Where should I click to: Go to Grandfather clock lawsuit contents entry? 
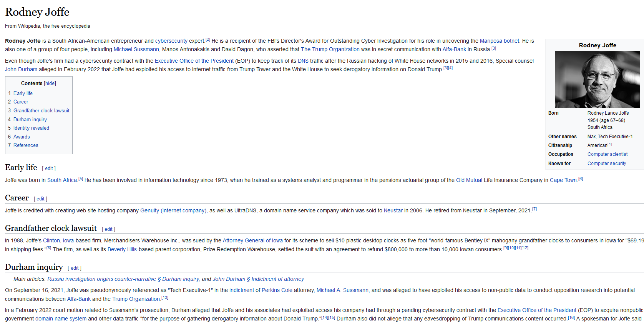[x=41, y=110]
